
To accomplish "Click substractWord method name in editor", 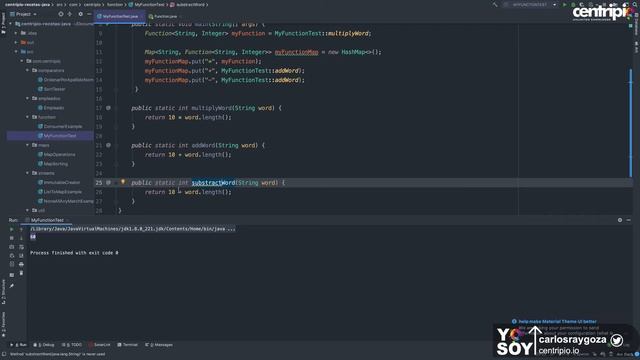I will click(213, 182).
